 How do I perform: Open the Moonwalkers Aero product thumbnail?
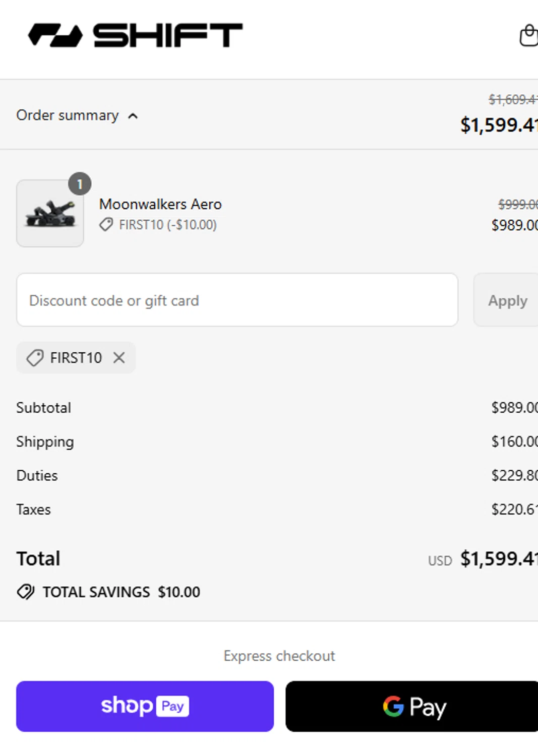50,213
